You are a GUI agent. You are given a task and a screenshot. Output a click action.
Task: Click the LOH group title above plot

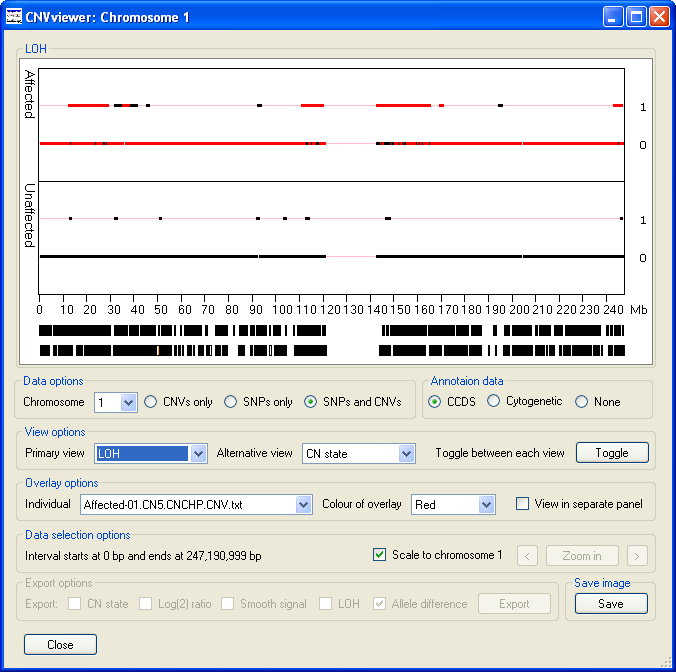pos(36,49)
